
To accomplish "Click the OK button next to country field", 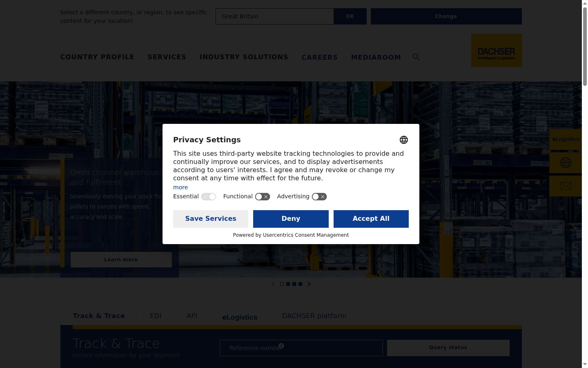I will (350, 16).
